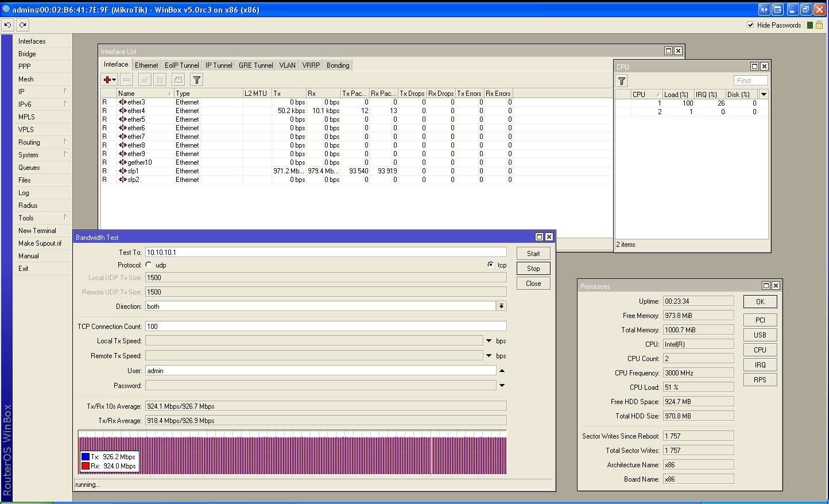Click the filter funnel icon in CPU window
The image size is (829, 504).
pyautogui.click(x=622, y=81)
